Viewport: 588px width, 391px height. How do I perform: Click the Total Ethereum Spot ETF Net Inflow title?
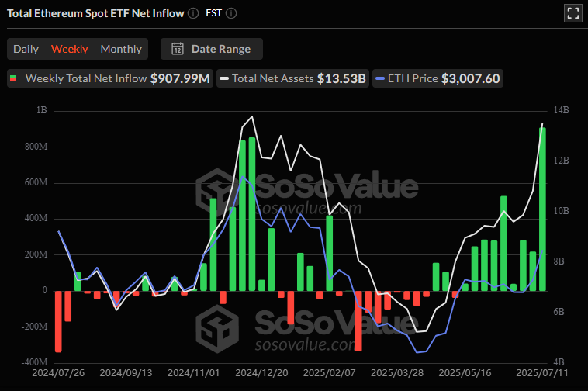(95, 13)
